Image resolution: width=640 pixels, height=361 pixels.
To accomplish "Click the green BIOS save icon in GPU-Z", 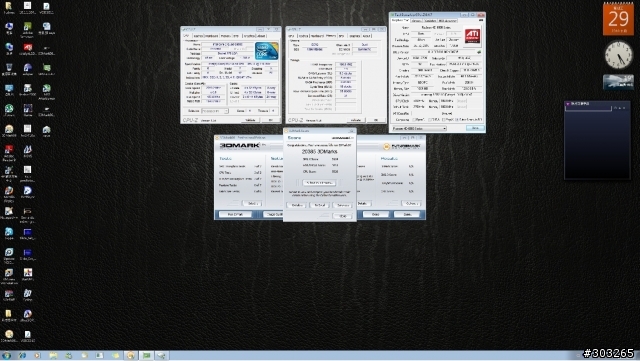I will pos(478,52).
